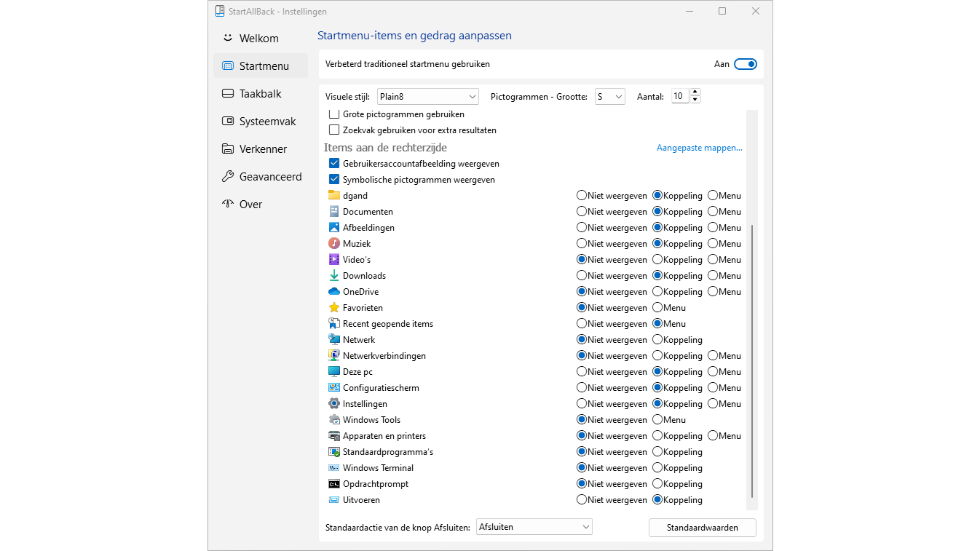The height and width of the screenshot is (551, 980).
Task: Uncheck Gebruikersaccountafbeelding weergeven
Action: pos(334,164)
